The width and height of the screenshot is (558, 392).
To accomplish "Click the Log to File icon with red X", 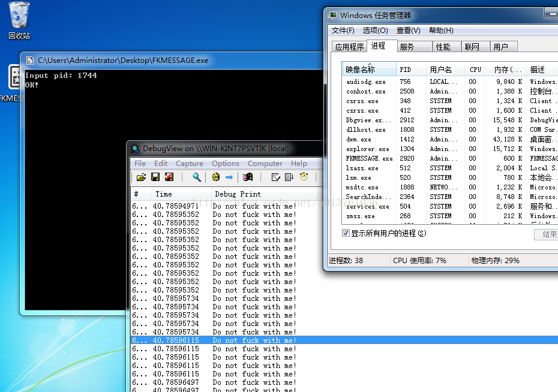I will pos(169,177).
